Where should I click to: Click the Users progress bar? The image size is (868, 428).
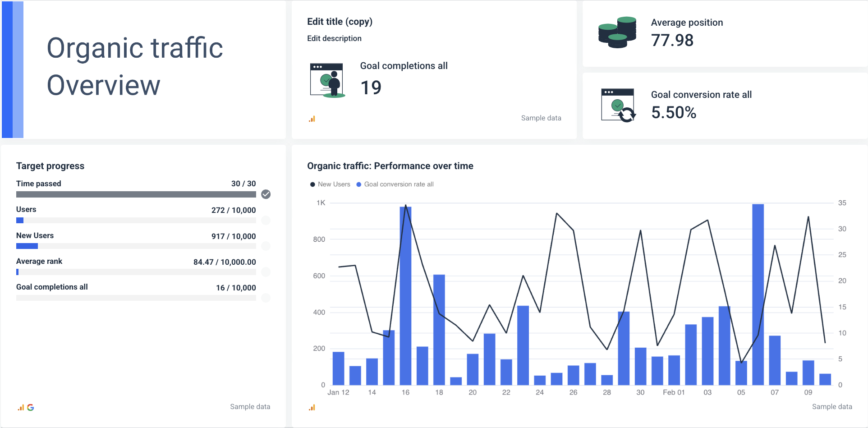click(x=136, y=221)
